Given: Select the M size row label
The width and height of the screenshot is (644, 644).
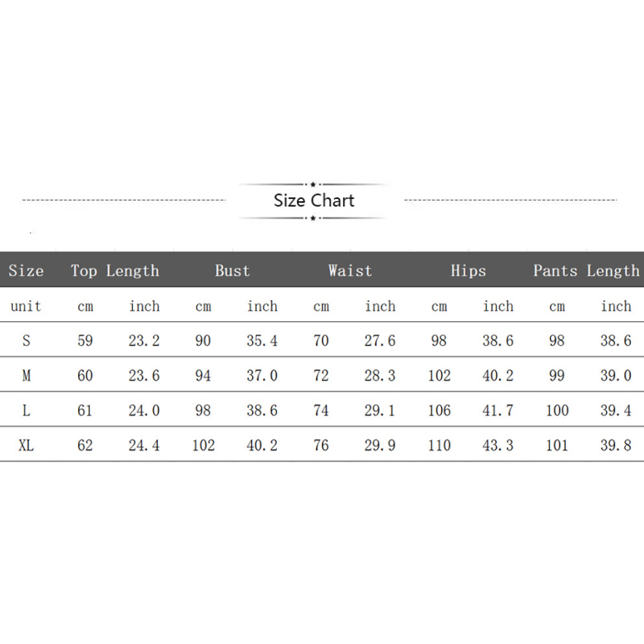Looking at the screenshot, I should tap(27, 375).
